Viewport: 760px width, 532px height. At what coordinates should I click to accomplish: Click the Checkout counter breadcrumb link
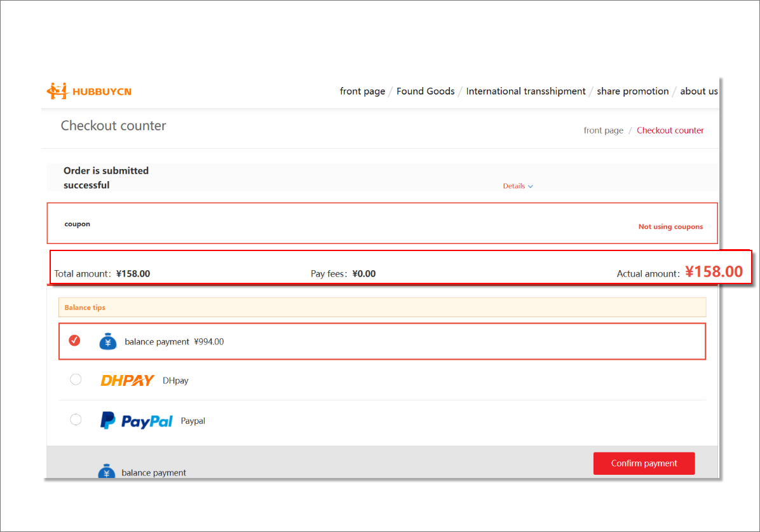670,130
